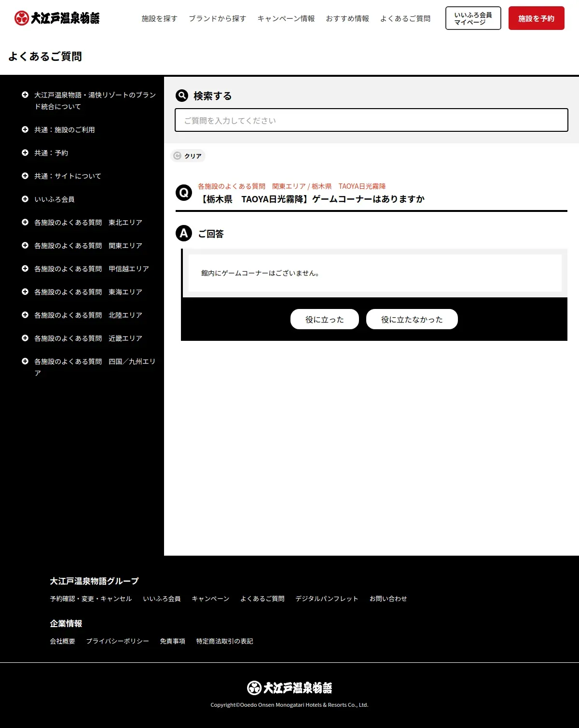579x728 pixels.
Task: Open footer link いいふろ会員
Action: (x=162, y=599)
